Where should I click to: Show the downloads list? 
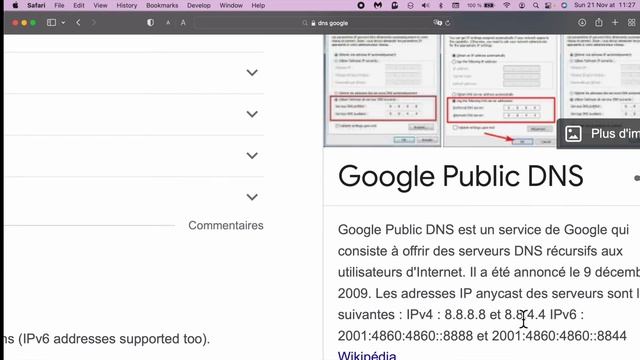[x=582, y=23]
